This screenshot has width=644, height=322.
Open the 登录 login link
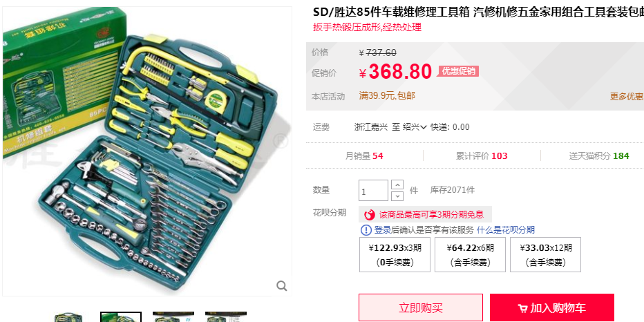[382, 230]
